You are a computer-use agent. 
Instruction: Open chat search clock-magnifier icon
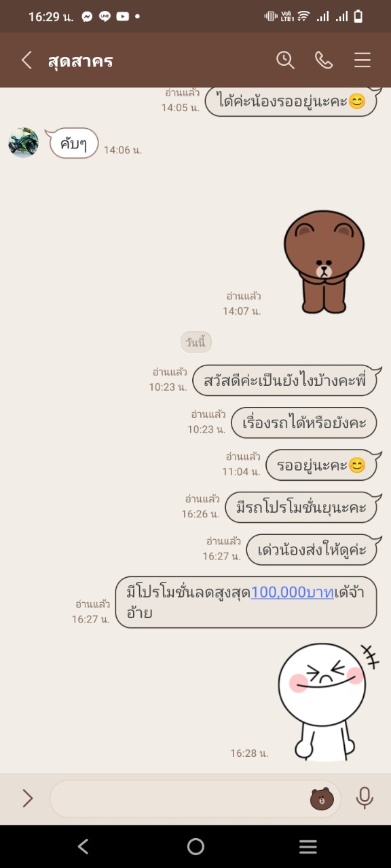(x=285, y=60)
